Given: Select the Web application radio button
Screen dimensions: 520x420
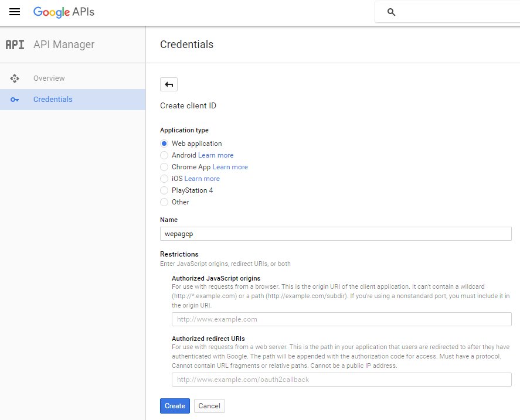Looking at the screenshot, I should [164, 144].
